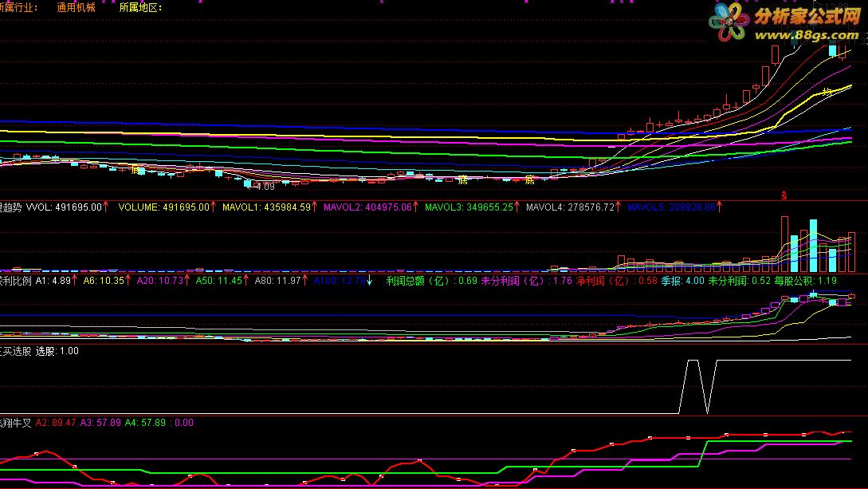Click the 未分利润: 0.52 readout

[x=739, y=281]
